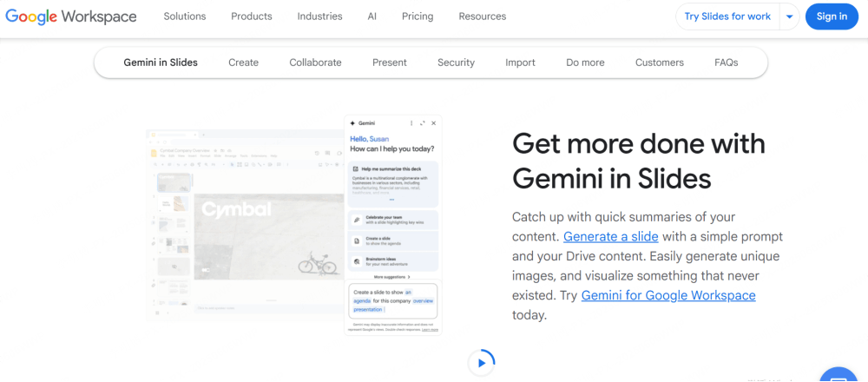868x382 pixels.
Task: Click the heading Get more done with Gemini
Action: tap(639, 161)
